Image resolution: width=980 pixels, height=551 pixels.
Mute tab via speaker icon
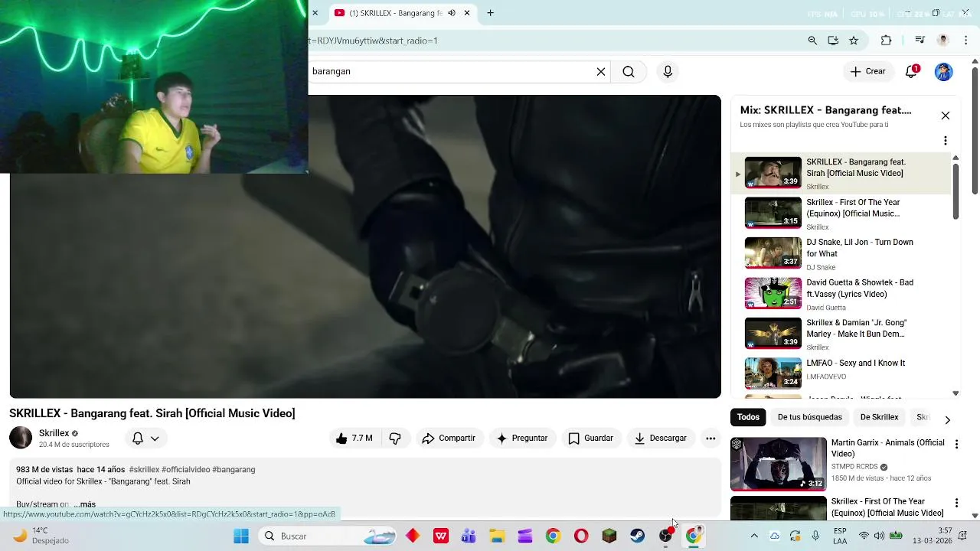[x=452, y=13]
